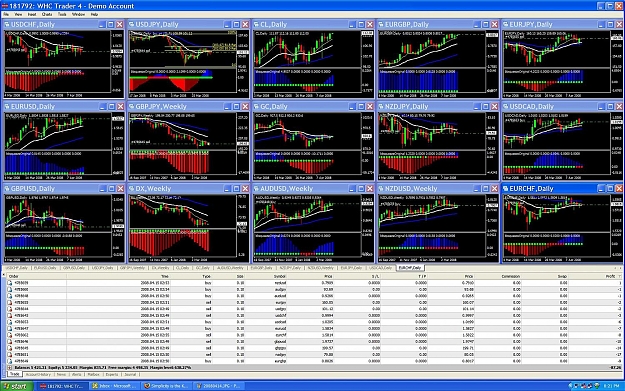Open the File menu
Screen dimensions: 625x391
pos(6,14)
